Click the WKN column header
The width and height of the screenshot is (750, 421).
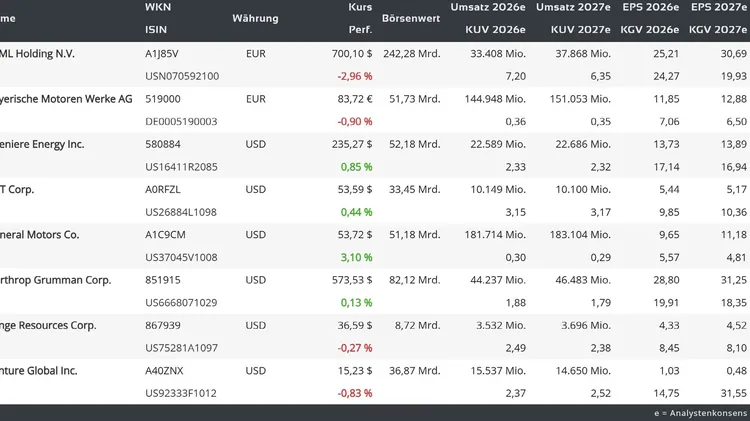coord(158,7)
